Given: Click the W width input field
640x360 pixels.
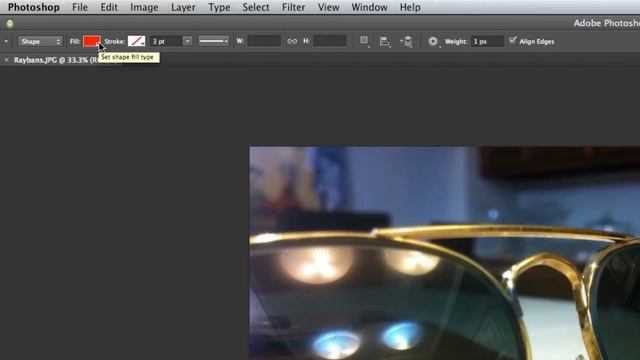Looking at the screenshot, I should pos(264,41).
